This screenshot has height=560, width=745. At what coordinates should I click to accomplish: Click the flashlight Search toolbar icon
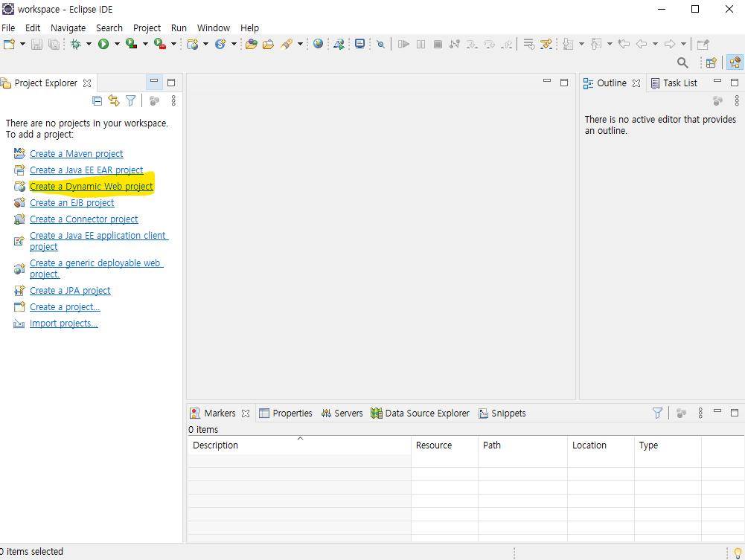click(287, 44)
